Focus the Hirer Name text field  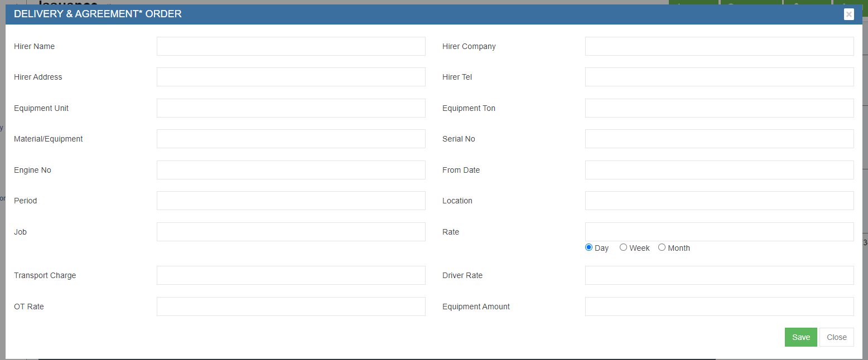pyautogui.click(x=291, y=46)
